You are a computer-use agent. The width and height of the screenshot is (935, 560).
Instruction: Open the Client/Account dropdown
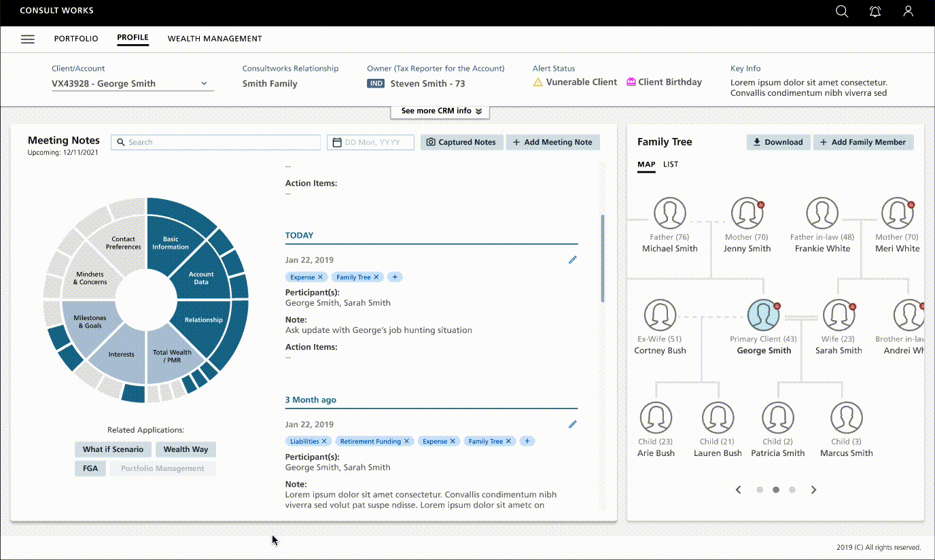point(203,82)
